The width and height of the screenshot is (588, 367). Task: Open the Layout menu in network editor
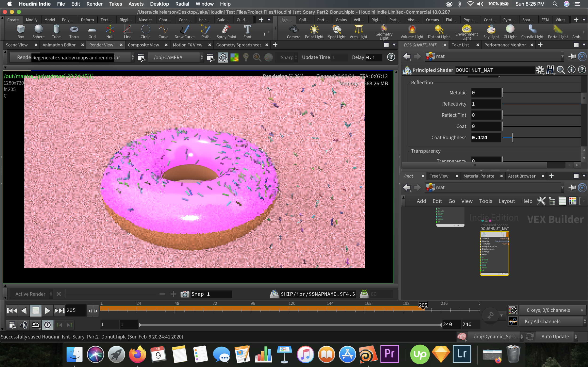[506, 201]
